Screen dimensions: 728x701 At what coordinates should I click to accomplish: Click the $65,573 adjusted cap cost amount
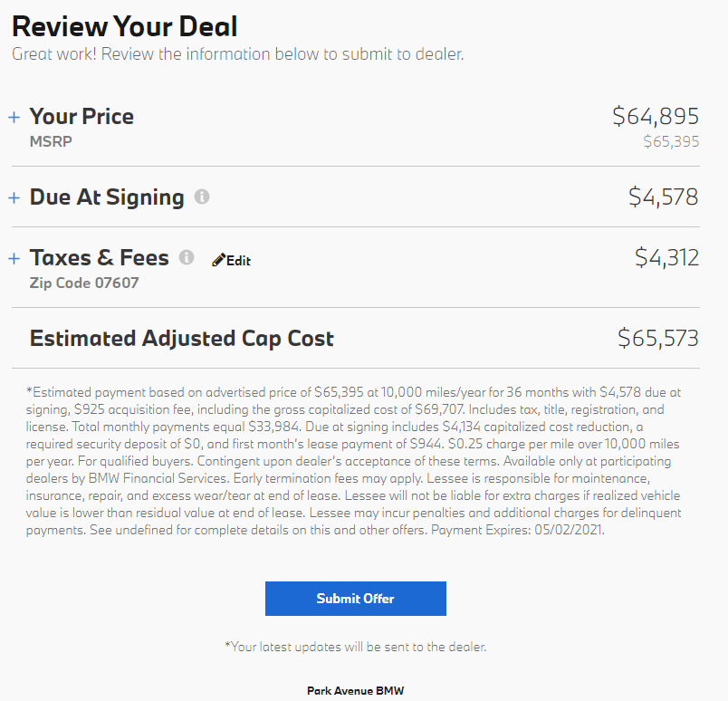click(658, 338)
